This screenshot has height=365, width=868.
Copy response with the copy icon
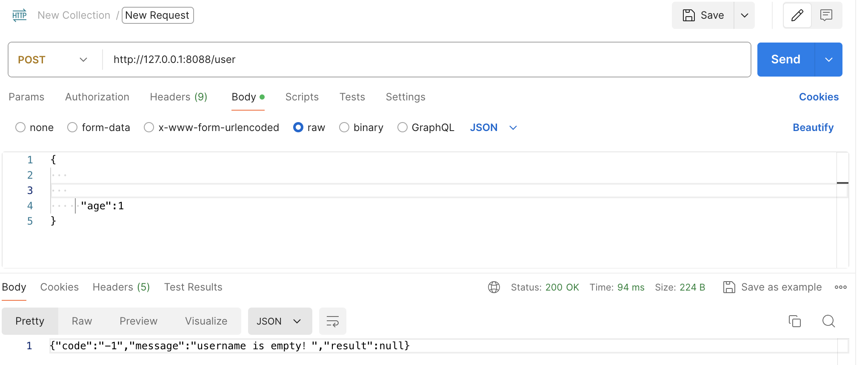tap(794, 321)
